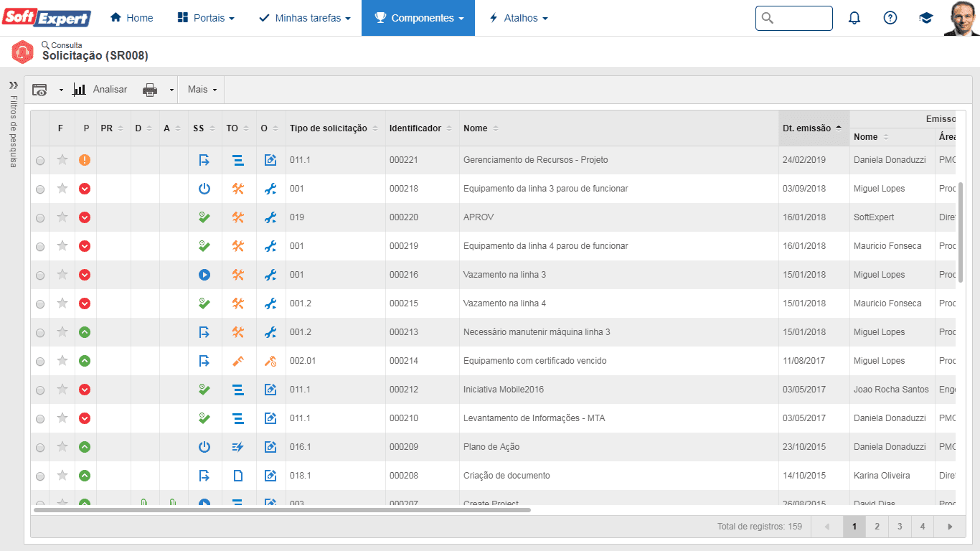Click the vertical scrollbar of the grid
Viewport: 980px width, 551px height.
pos(961,232)
